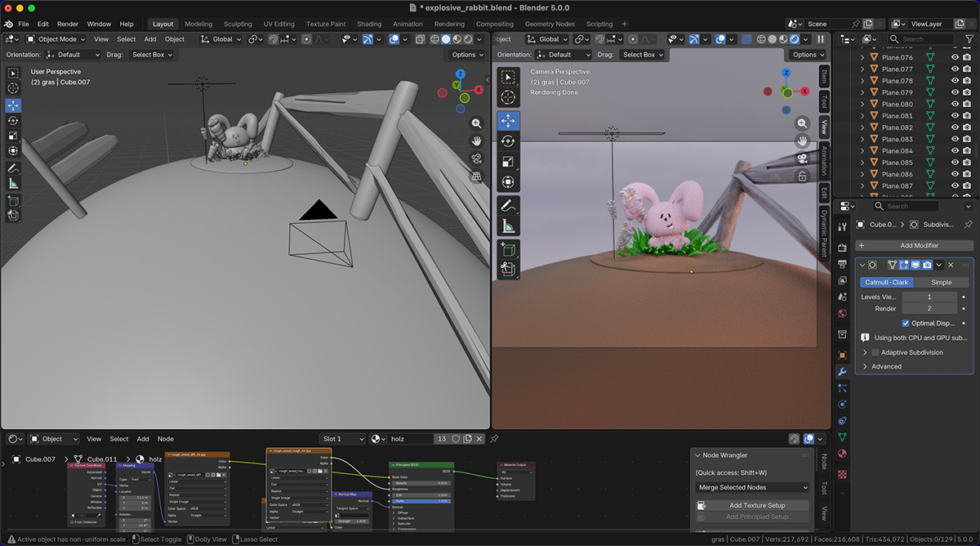980x546 pixels.
Task: Select the Annotate tool in left viewport
Action: (x=13, y=168)
